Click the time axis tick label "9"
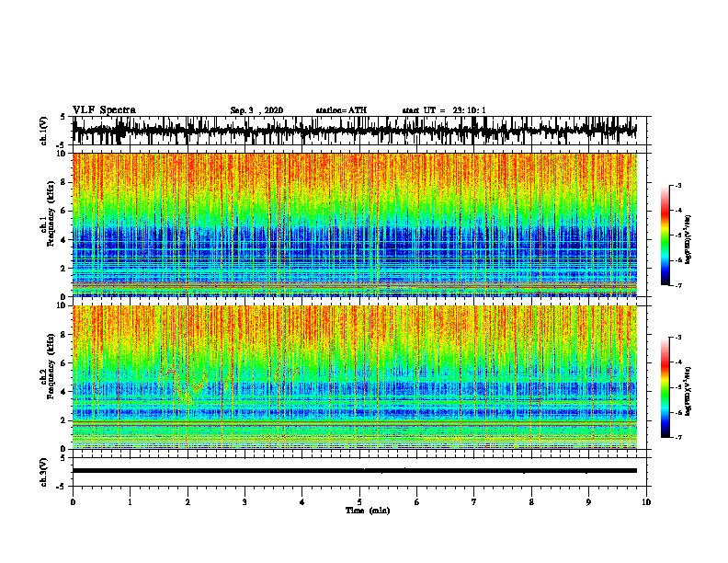 588,502
